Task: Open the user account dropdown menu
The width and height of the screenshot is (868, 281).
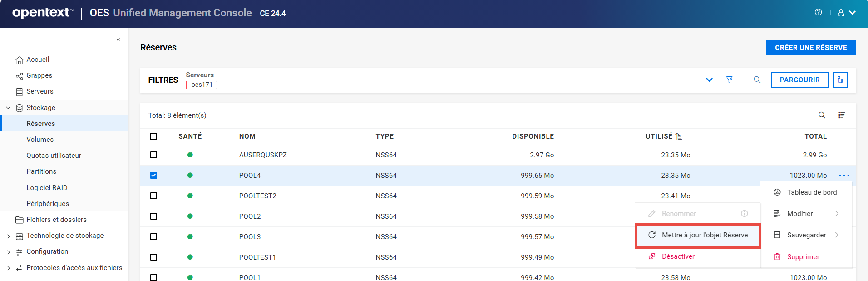Action: pyautogui.click(x=847, y=13)
